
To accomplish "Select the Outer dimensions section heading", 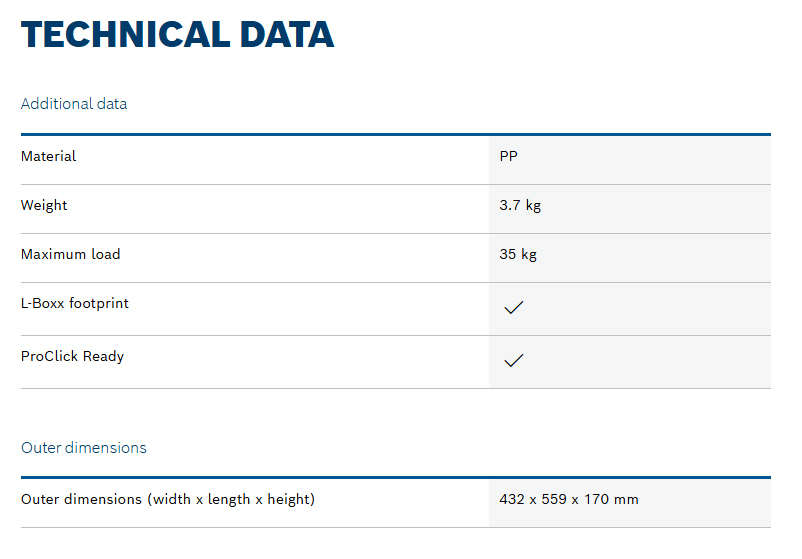I will coord(84,448).
